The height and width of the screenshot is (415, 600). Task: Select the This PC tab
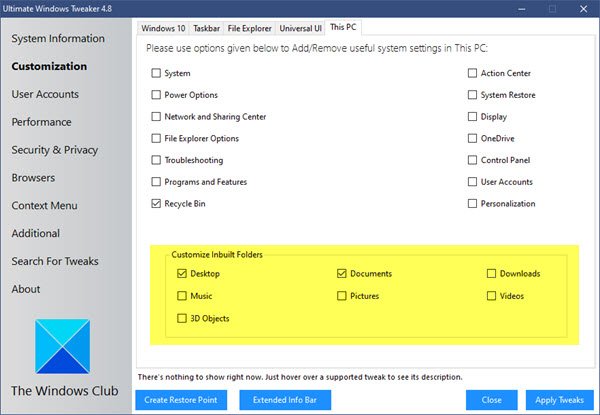pyautogui.click(x=343, y=27)
